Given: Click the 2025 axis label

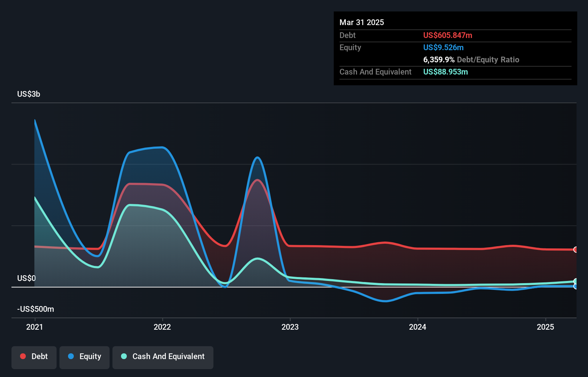Looking at the screenshot, I should pyautogui.click(x=545, y=327).
